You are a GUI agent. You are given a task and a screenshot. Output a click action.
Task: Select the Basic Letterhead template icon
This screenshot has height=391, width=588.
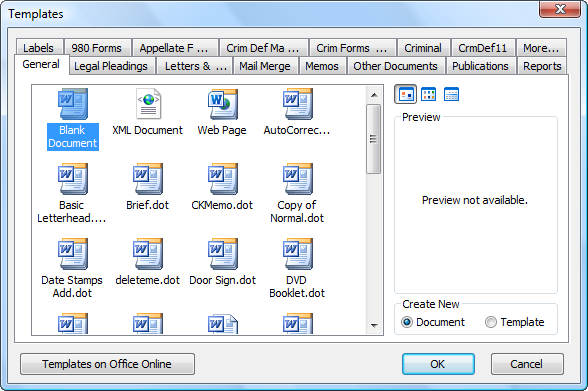point(73,179)
